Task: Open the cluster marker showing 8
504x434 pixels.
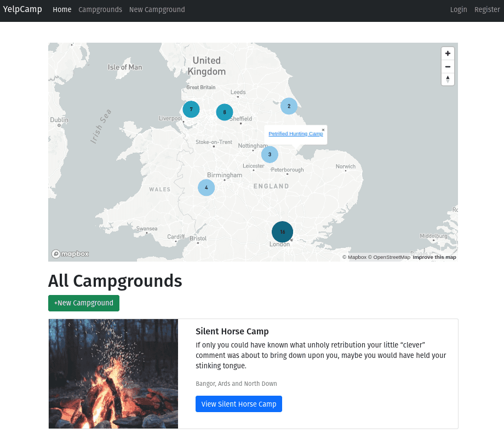Action: pos(225,112)
